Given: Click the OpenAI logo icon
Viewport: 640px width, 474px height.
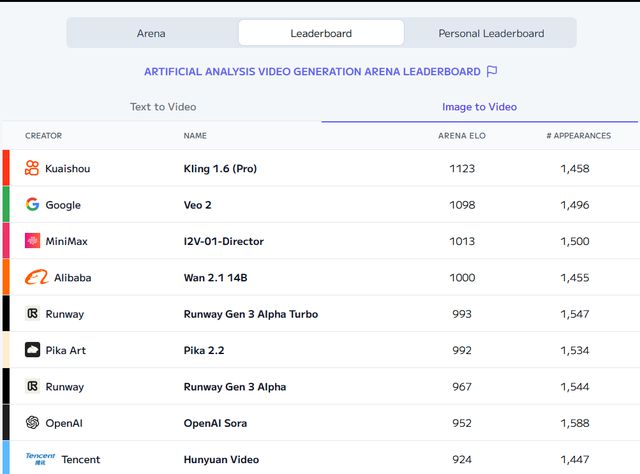Looking at the screenshot, I should click(32, 423).
